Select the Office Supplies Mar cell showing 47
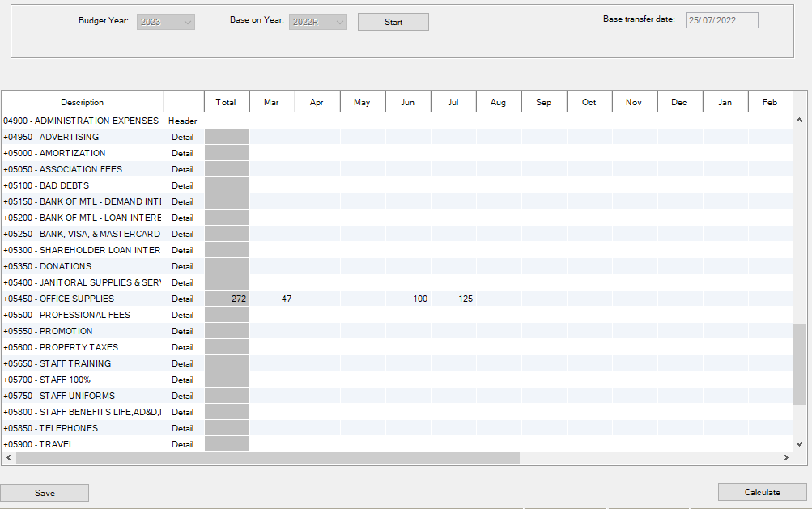The height and width of the screenshot is (509, 812). [272, 299]
